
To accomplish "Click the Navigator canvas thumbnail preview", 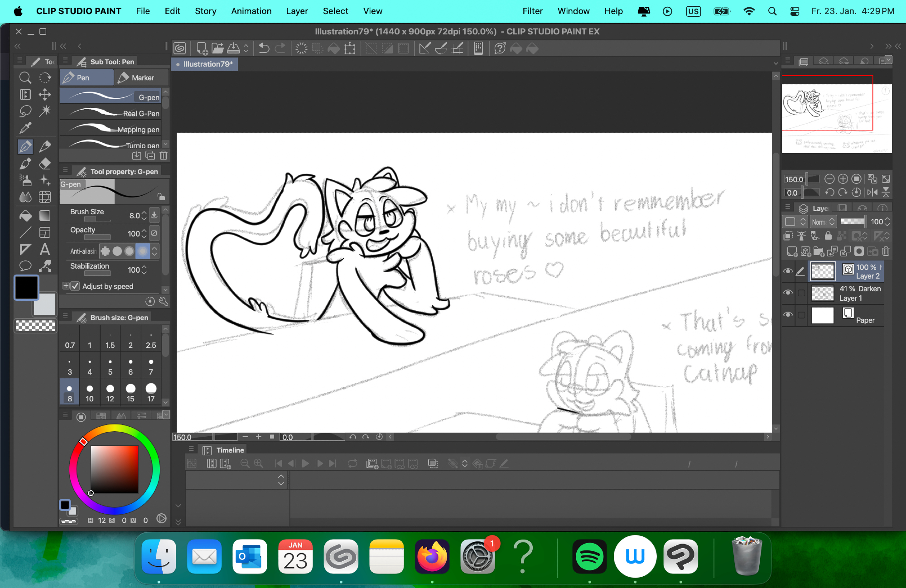I will pyautogui.click(x=836, y=119).
